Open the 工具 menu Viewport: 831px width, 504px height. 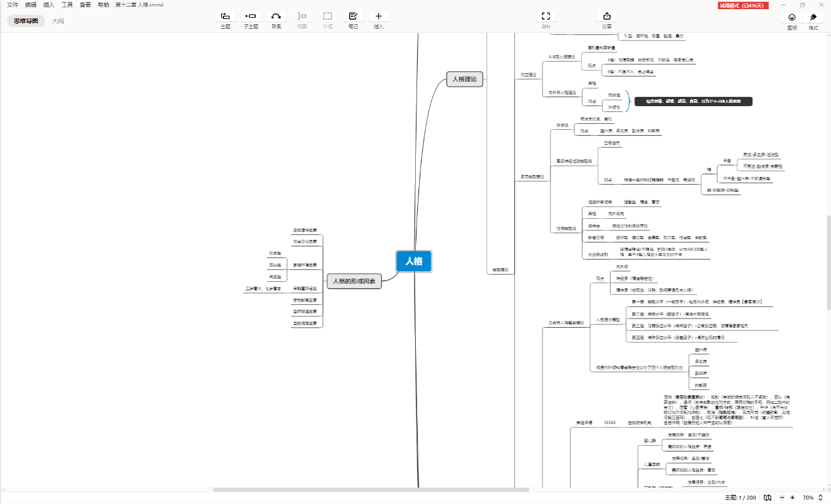coord(67,5)
